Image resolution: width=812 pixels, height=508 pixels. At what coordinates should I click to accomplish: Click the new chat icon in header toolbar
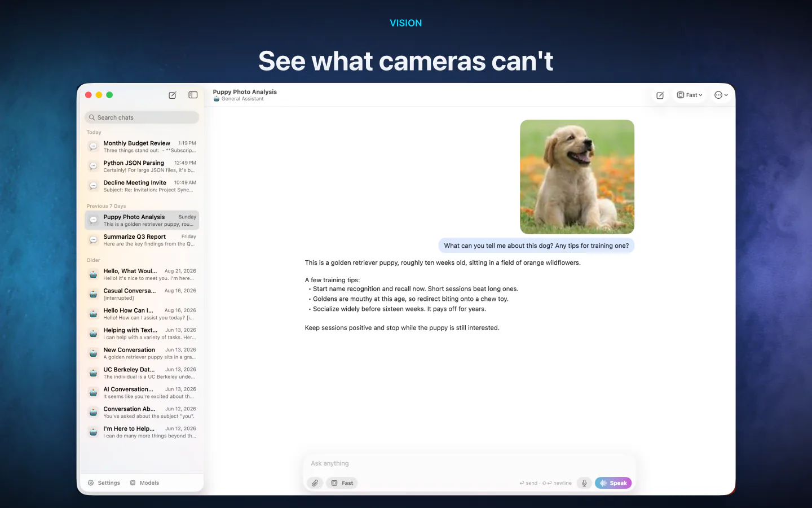point(660,95)
